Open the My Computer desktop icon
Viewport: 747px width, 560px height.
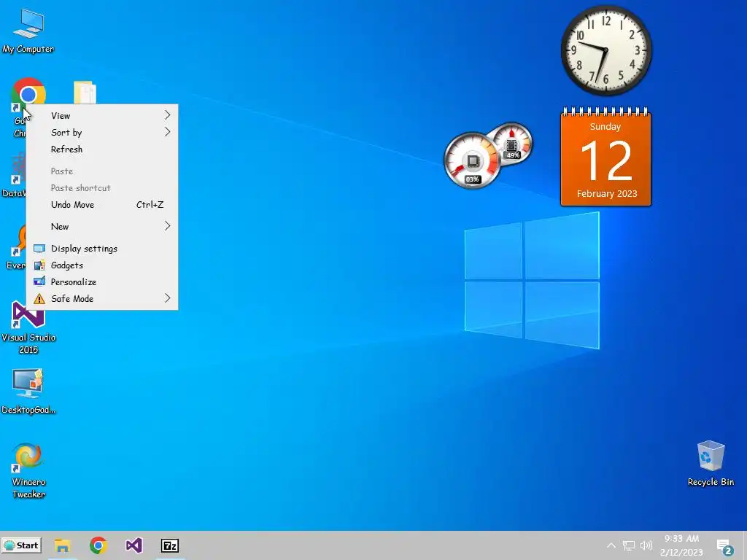click(x=28, y=31)
